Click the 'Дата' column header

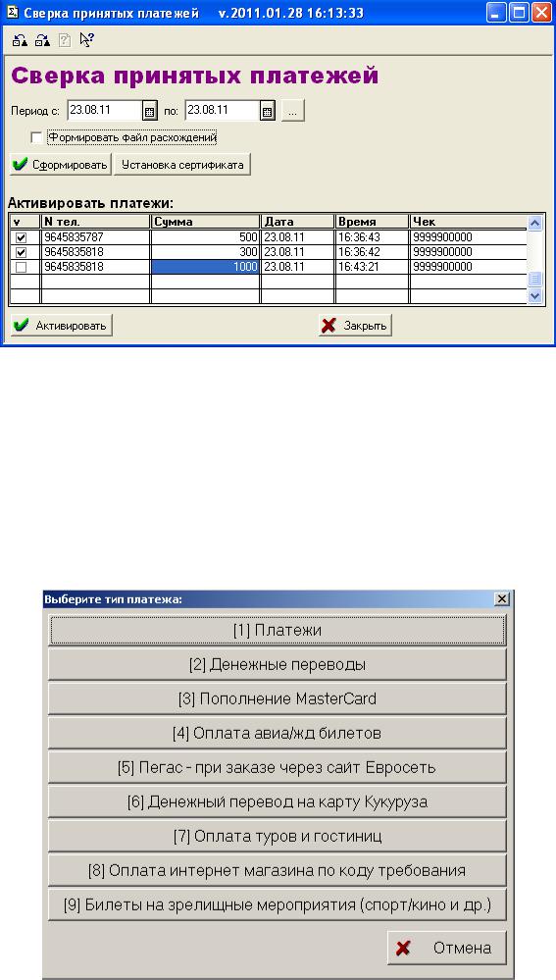pyautogui.click(x=297, y=222)
